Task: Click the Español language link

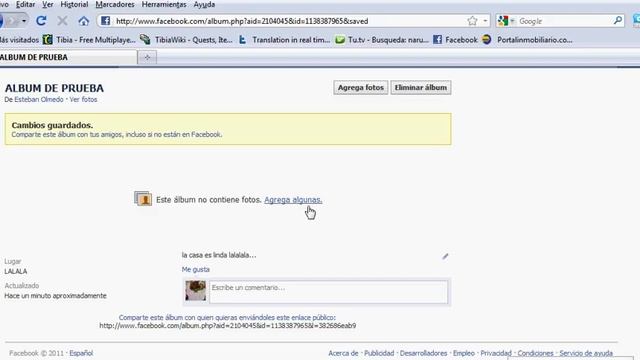Action: point(81,353)
